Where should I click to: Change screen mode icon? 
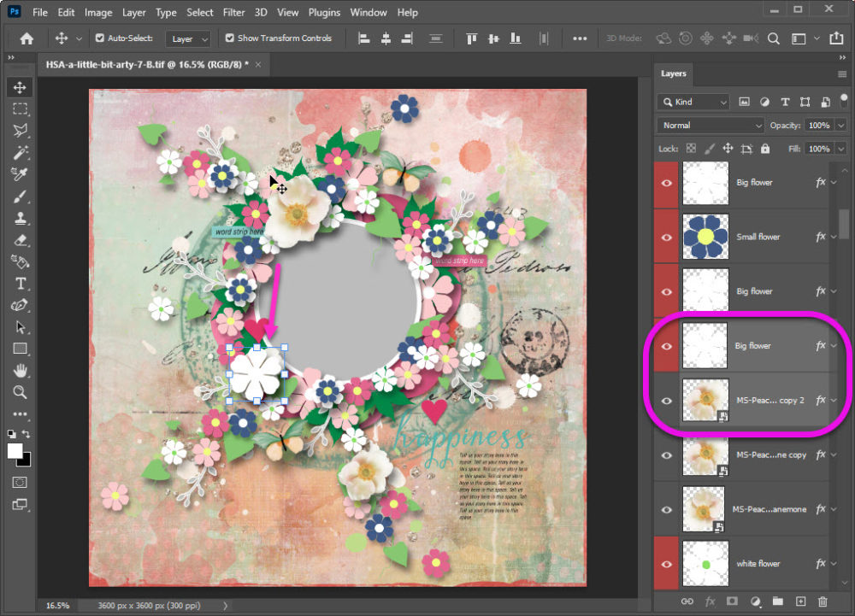tap(20, 504)
